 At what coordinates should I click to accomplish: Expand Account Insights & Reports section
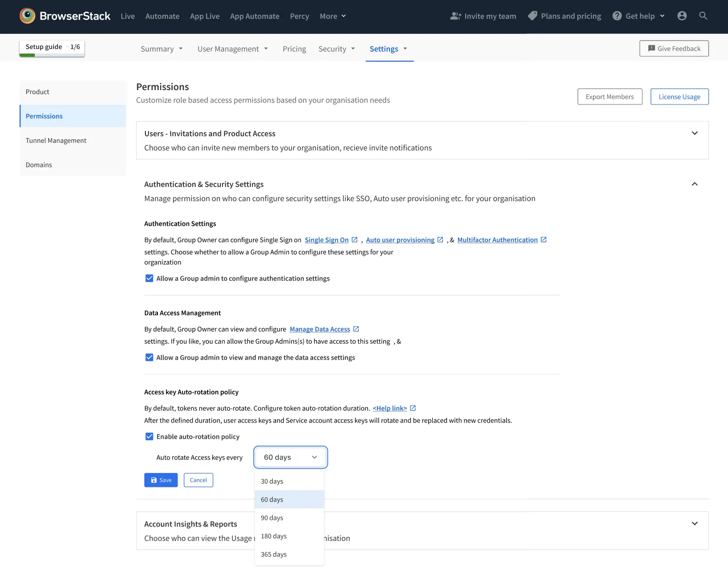pos(695,523)
